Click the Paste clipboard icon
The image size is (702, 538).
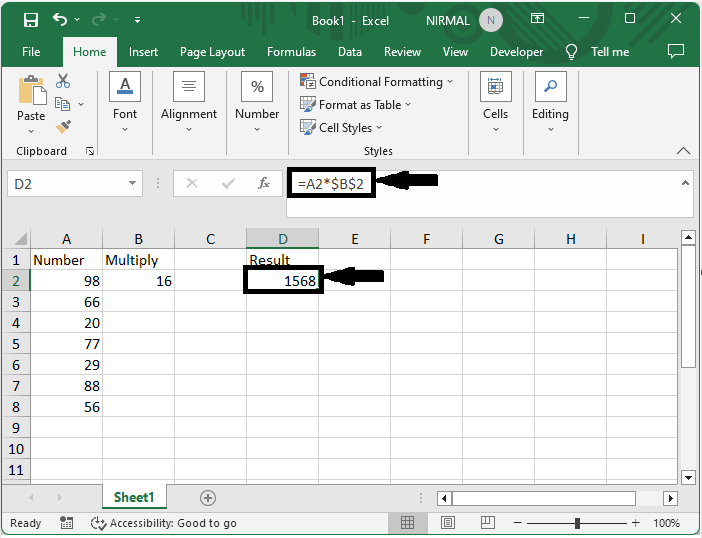click(x=31, y=90)
